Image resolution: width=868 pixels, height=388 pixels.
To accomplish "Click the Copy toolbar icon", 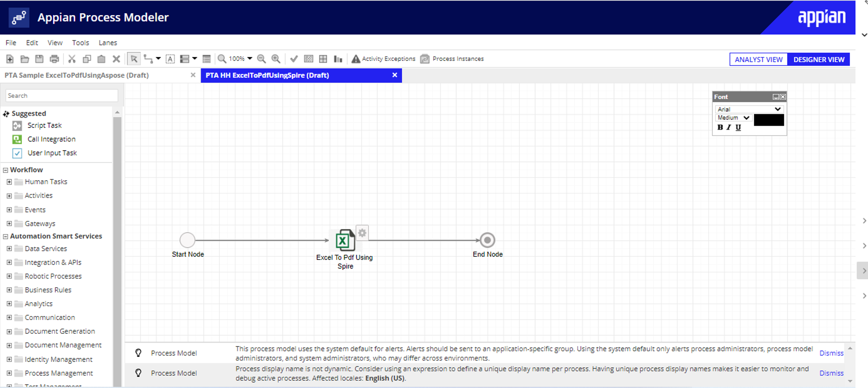I will point(87,59).
